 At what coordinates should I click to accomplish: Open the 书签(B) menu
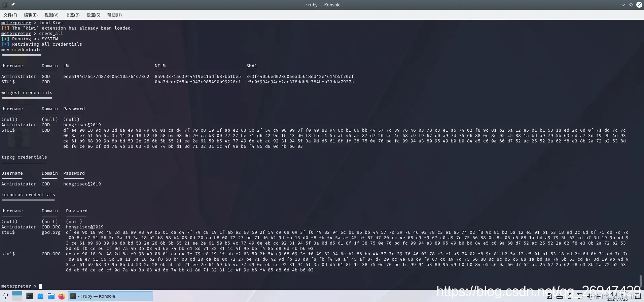pyautogui.click(x=72, y=15)
